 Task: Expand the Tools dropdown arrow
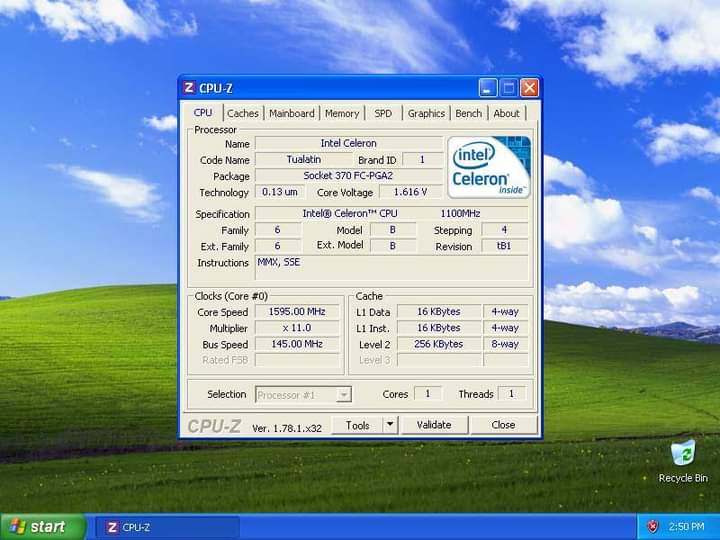390,425
